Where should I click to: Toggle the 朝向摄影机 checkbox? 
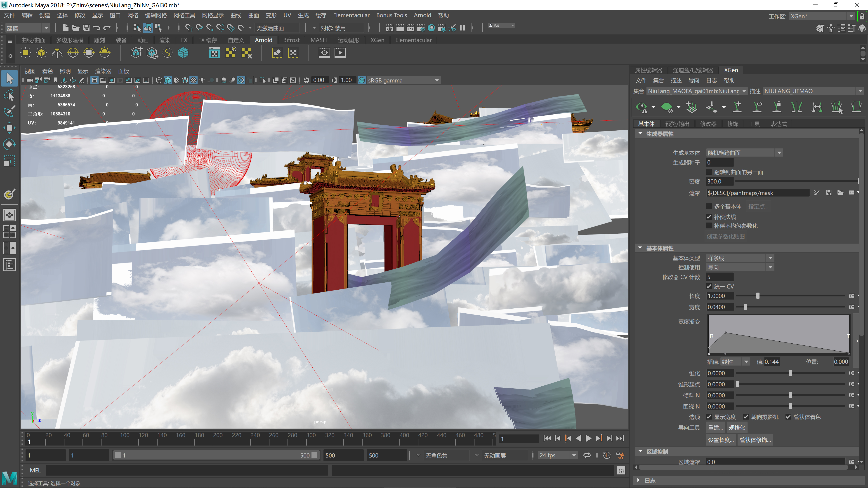(x=746, y=417)
